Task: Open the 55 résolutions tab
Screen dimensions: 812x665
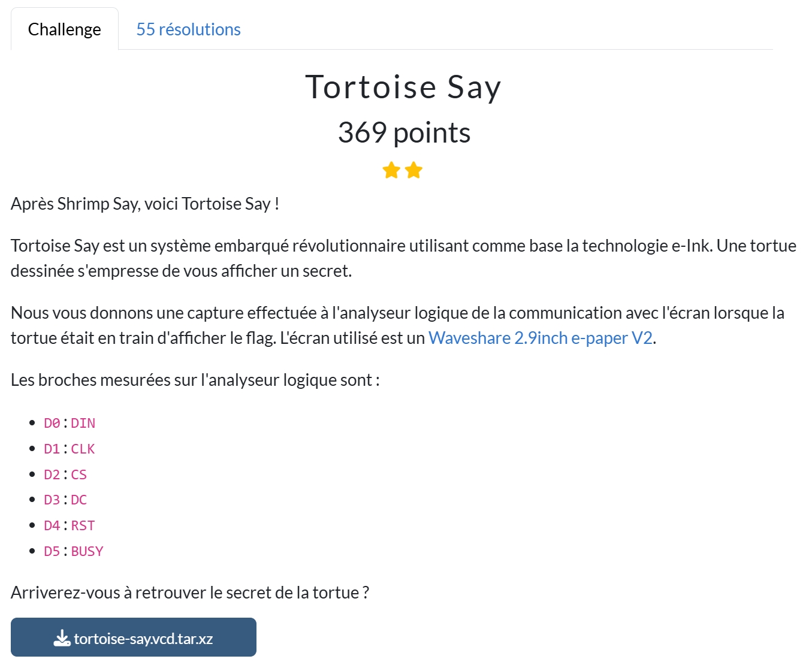Action: [188, 29]
